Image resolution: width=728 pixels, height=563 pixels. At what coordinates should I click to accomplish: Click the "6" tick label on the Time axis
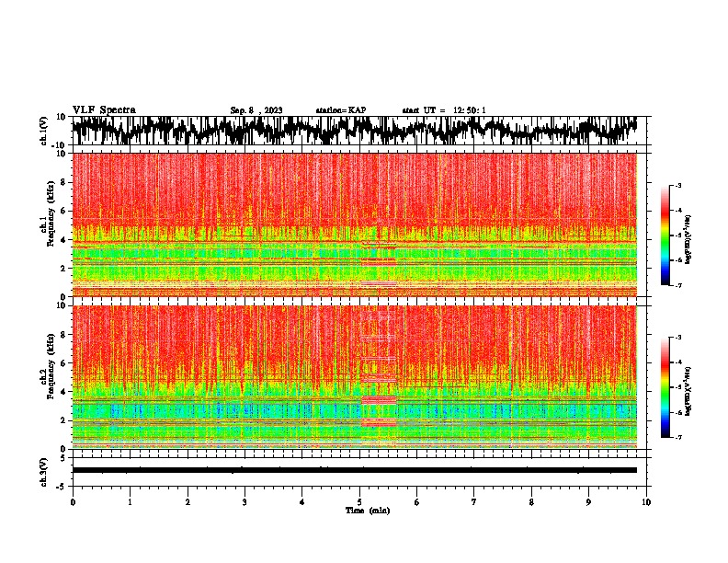coord(417,502)
